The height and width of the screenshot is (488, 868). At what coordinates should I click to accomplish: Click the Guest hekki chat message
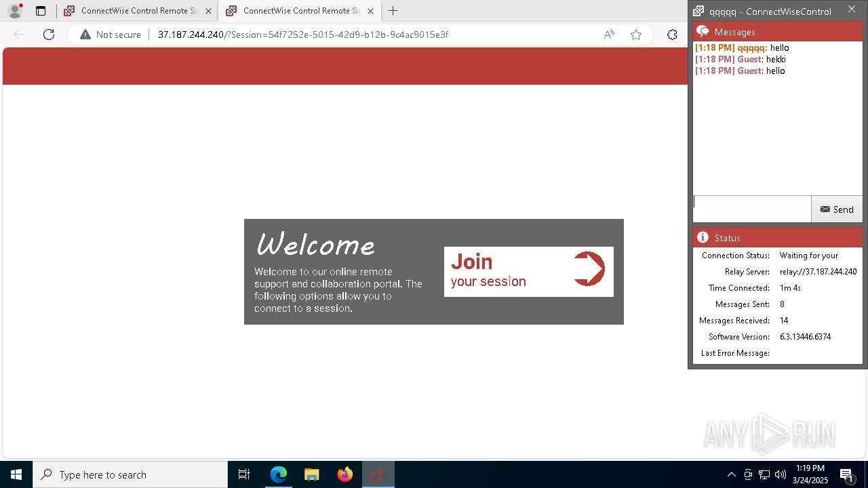pyautogui.click(x=741, y=59)
